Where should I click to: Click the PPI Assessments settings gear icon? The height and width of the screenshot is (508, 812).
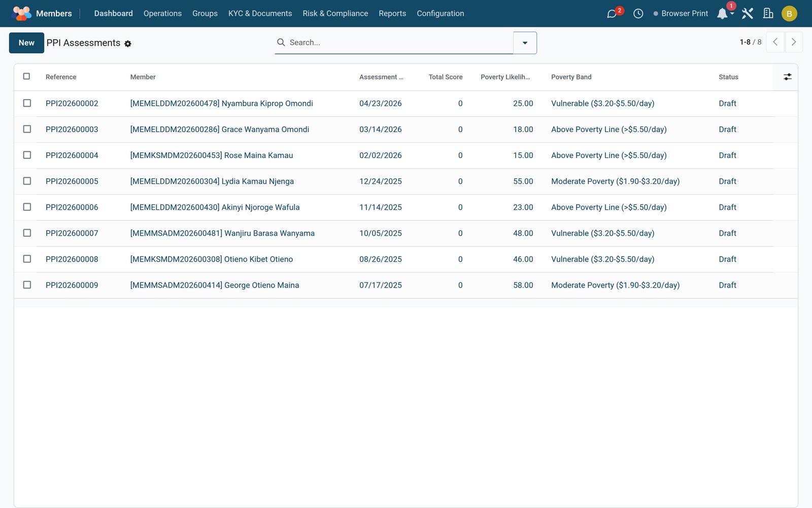pyautogui.click(x=128, y=44)
